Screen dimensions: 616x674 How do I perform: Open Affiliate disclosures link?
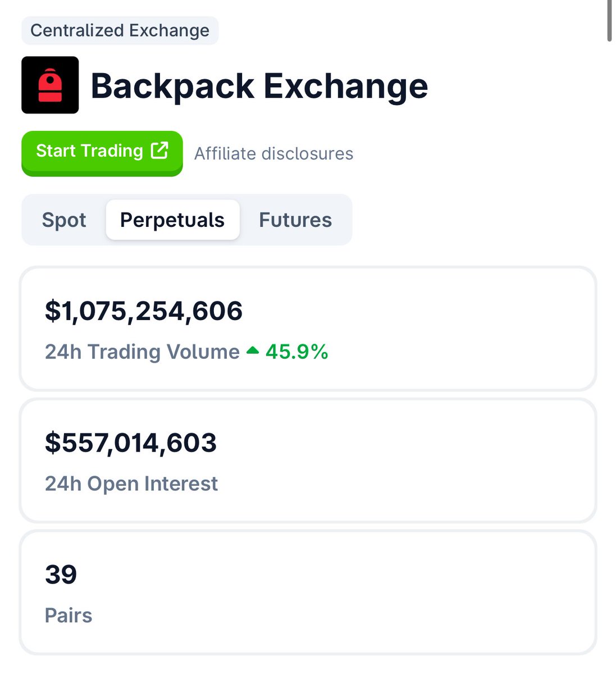click(x=273, y=153)
